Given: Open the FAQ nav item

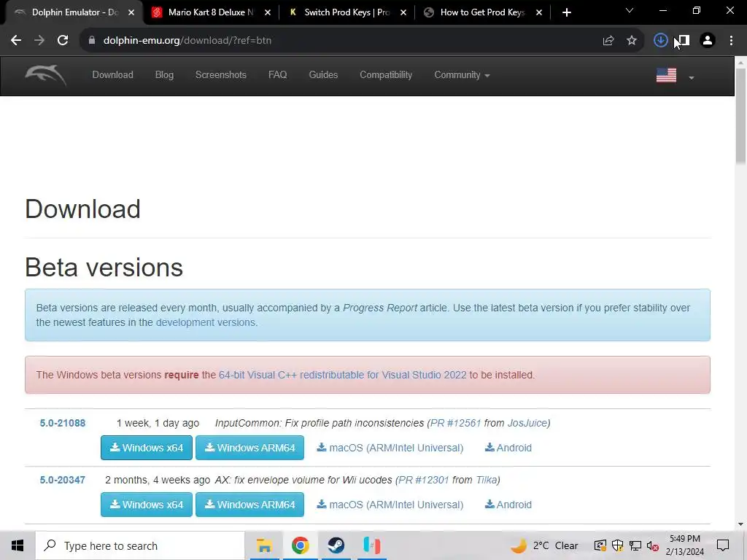Looking at the screenshot, I should 277,75.
